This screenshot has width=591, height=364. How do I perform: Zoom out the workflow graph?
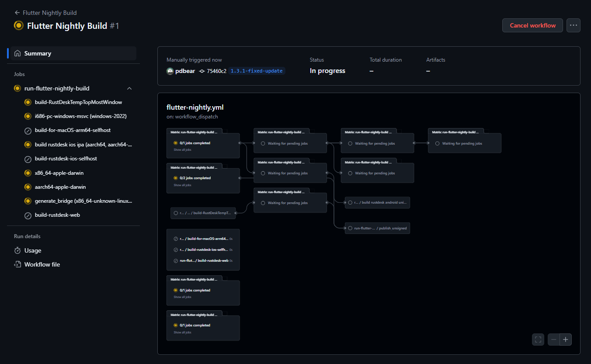tap(554, 339)
